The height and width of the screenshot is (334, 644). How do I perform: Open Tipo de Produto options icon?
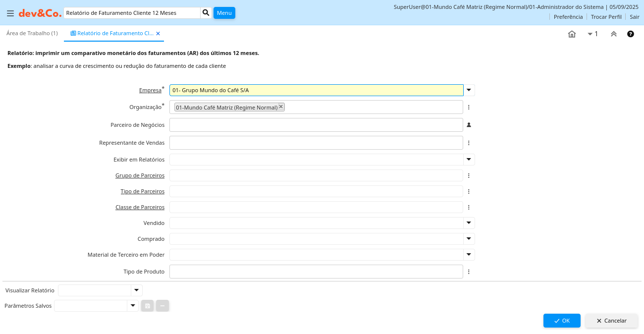[469, 272]
